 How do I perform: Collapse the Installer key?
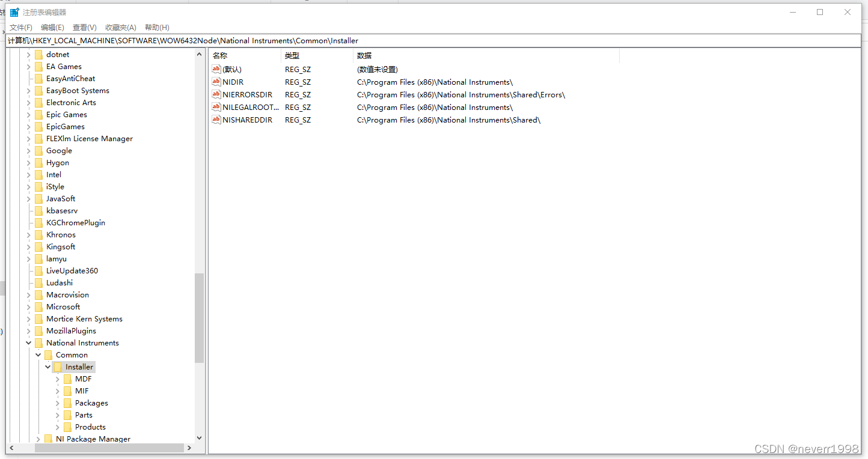47,367
